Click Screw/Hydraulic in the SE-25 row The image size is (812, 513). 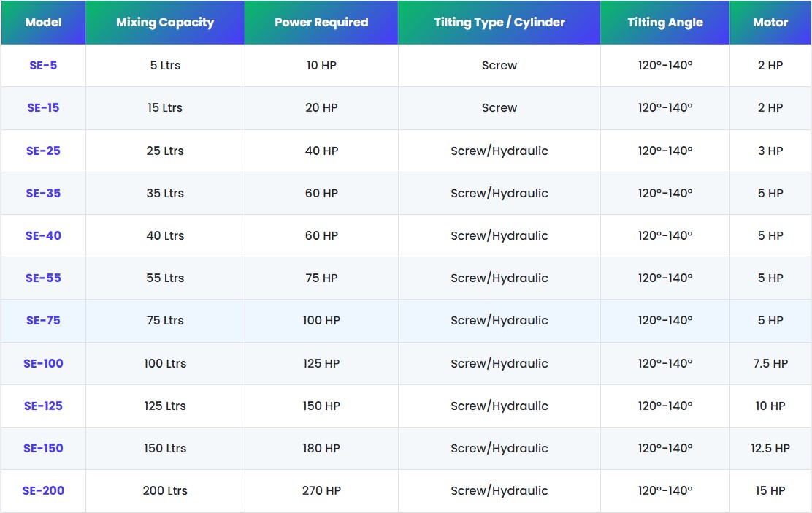499,151
